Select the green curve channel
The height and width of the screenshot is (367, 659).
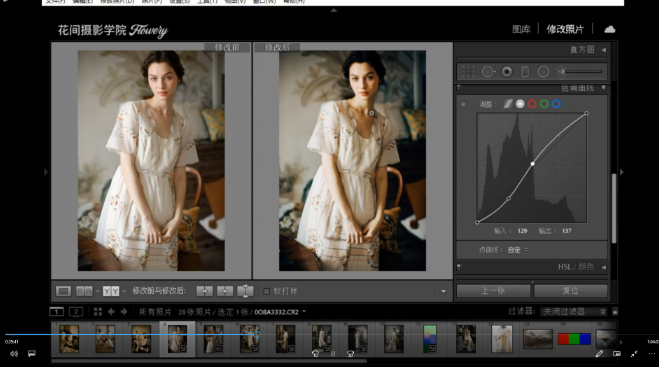544,104
